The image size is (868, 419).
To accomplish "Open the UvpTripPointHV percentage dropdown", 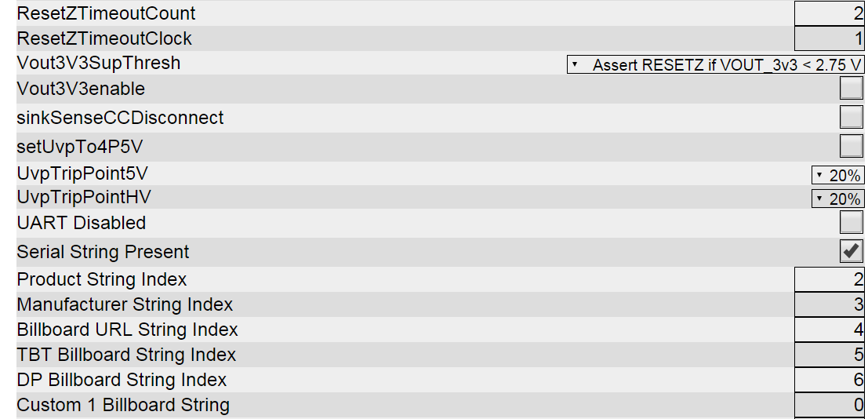I will (x=838, y=199).
